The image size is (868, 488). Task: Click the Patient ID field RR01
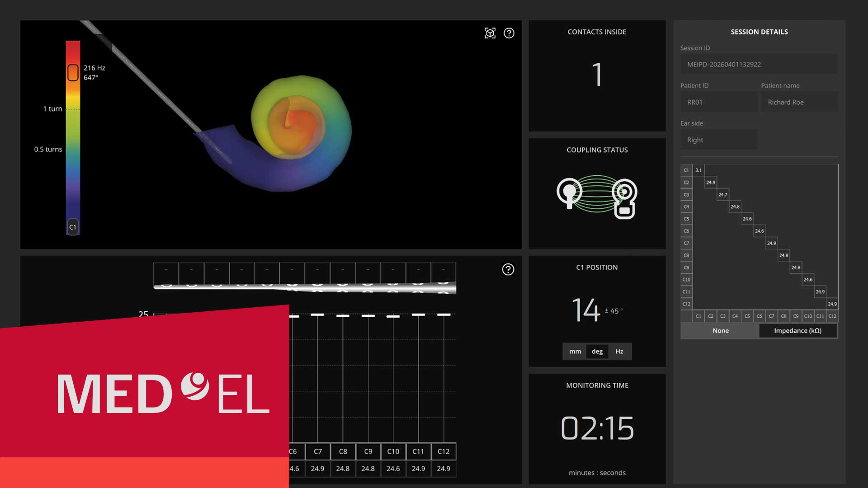coord(719,102)
